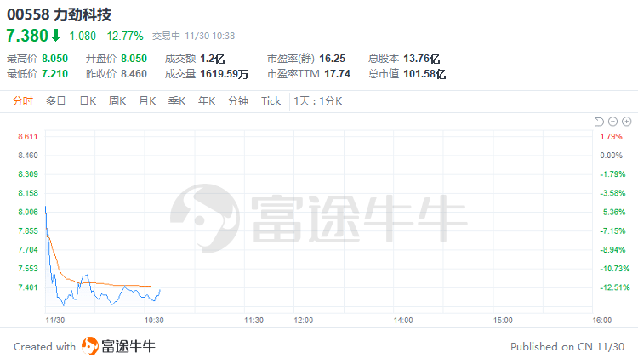Image resolution: width=638 pixels, height=364 pixels.
Task: Click 总股本 value 13.76亿
Action: pos(422,59)
